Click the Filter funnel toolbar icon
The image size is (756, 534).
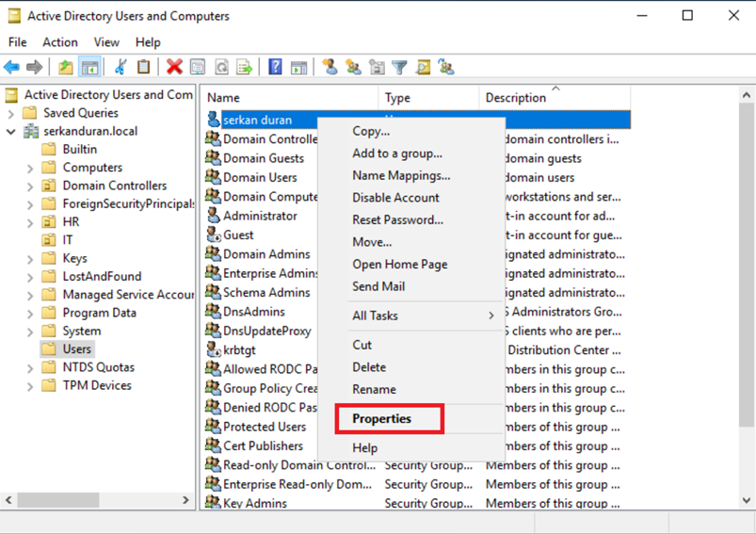pyautogui.click(x=400, y=67)
